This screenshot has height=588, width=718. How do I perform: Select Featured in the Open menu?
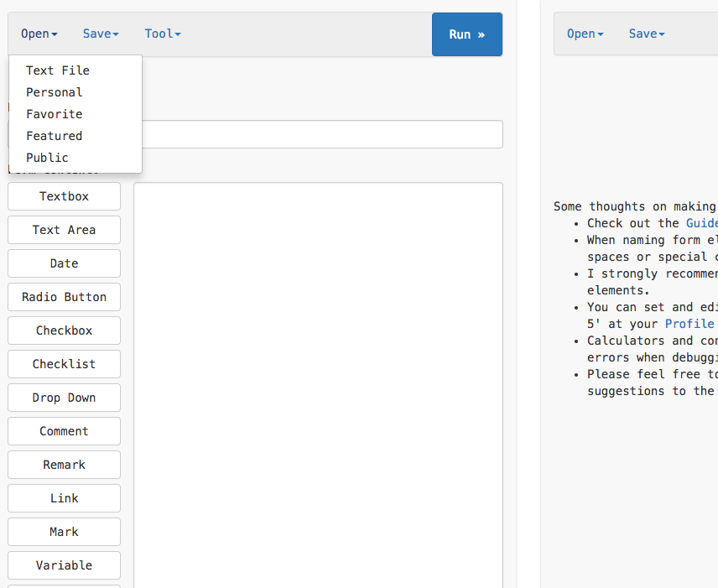click(x=75, y=136)
